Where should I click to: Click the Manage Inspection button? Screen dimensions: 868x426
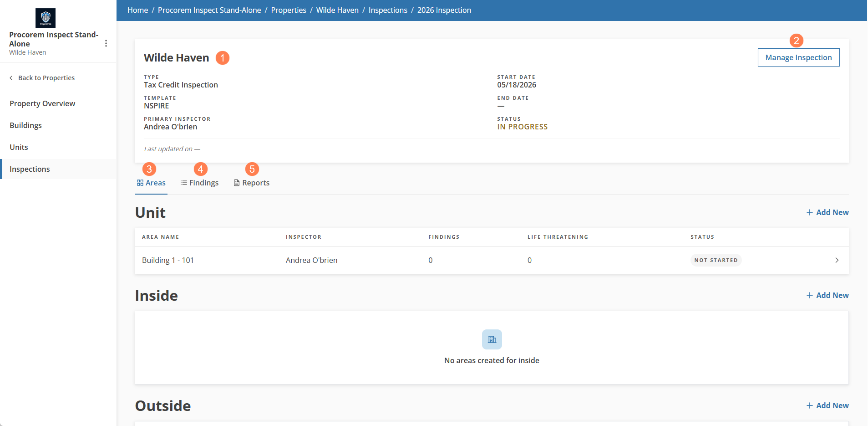[x=799, y=57]
